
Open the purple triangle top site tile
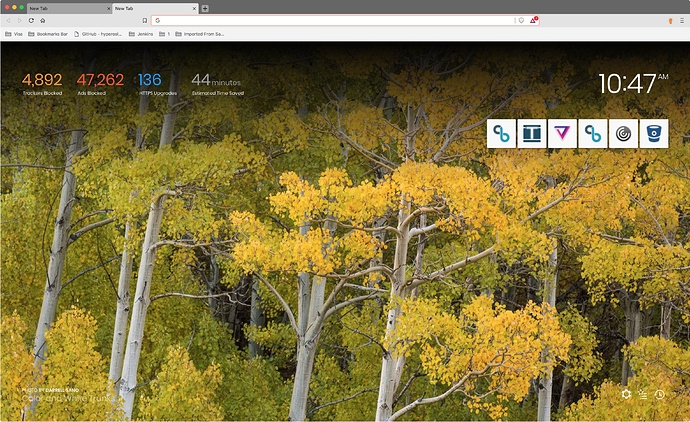pyautogui.click(x=562, y=133)
